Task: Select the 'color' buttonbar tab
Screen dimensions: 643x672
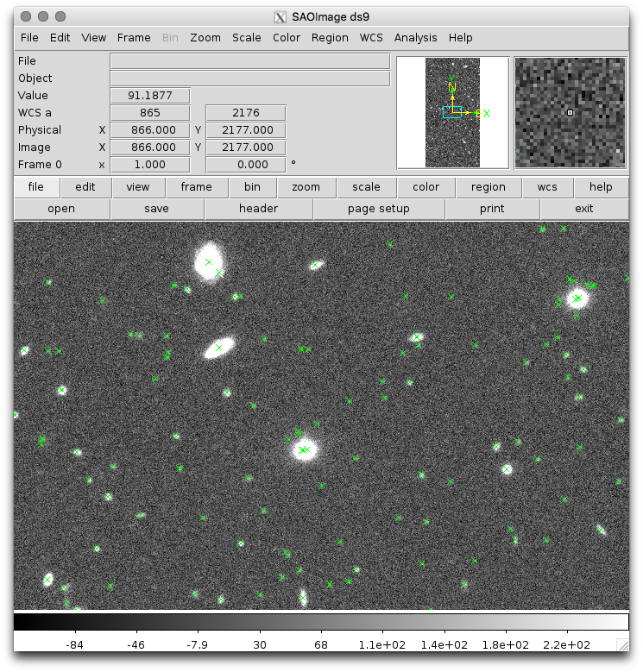Action: click(426, 187)
